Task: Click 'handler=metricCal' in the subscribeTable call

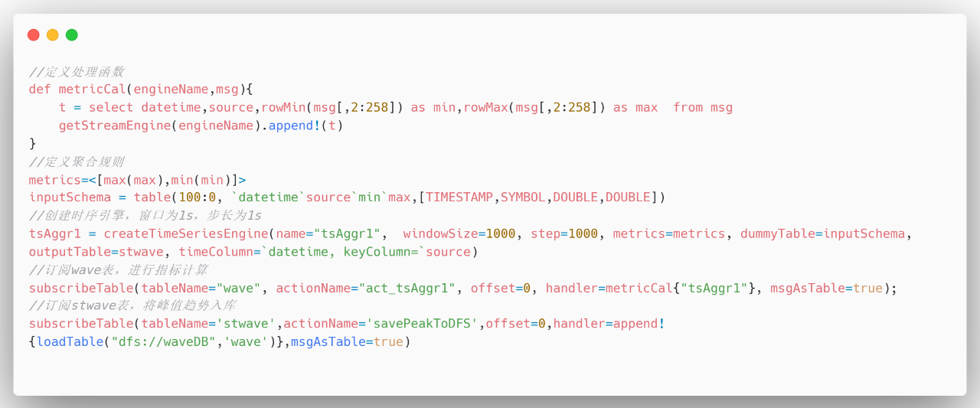Action: (x=610, y=288)
